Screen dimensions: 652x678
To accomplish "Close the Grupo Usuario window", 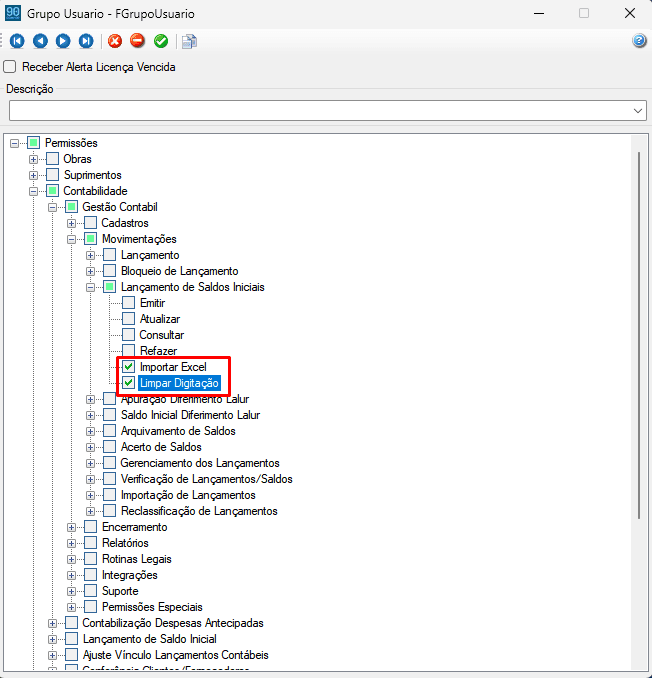I will pos(630,13).
